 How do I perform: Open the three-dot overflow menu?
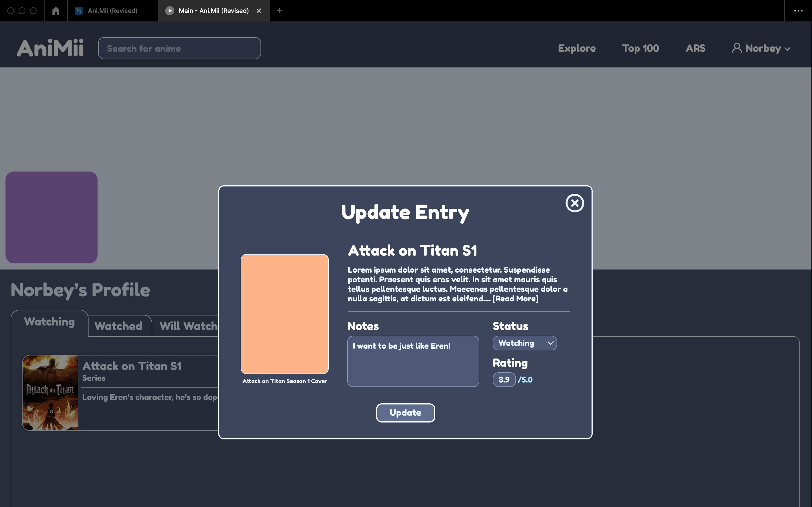[798, 11]
